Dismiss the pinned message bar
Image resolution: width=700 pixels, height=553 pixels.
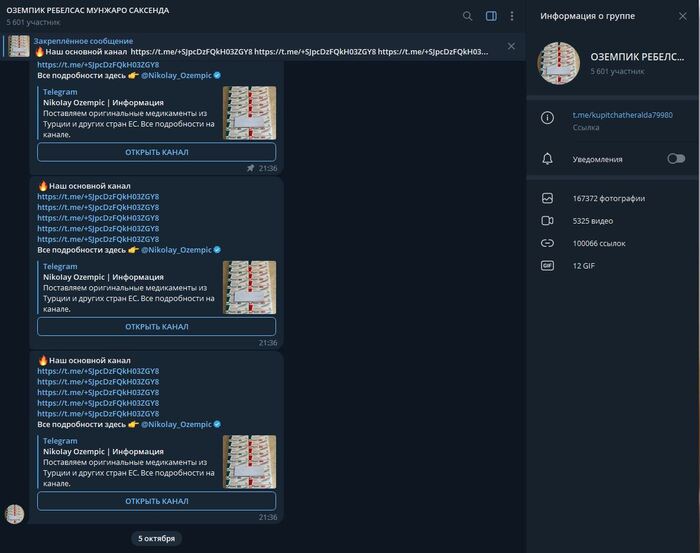[x=511, y=46]
